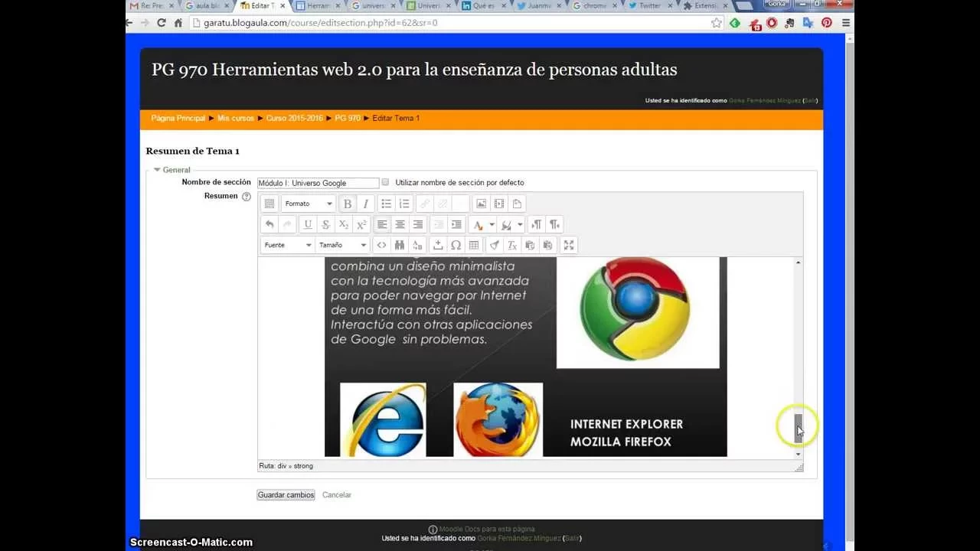
Task: Click the editor vertical scrollbar thumb
Action: (799, 428)
